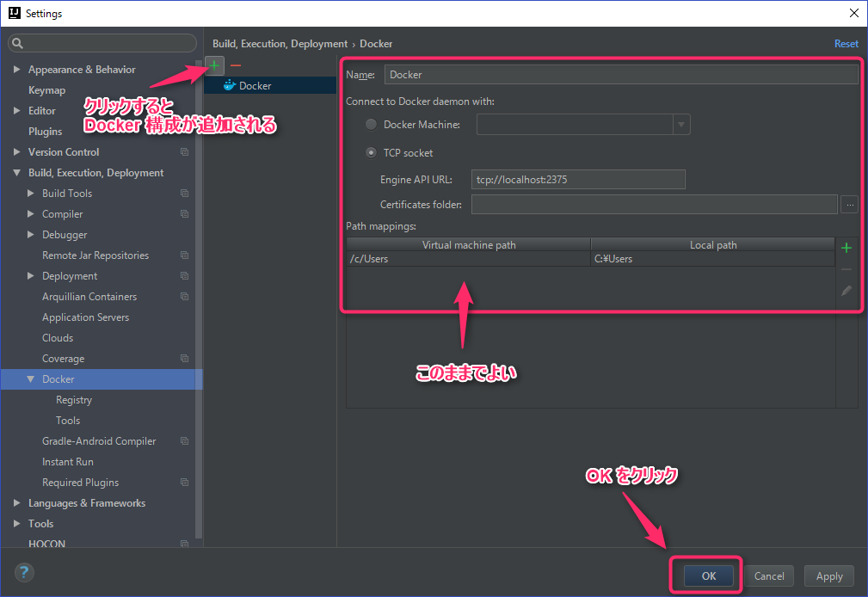Click the project-level icon beside Deployment
The width and height of the screenshot is (868, 597).
tap(184, 276)
